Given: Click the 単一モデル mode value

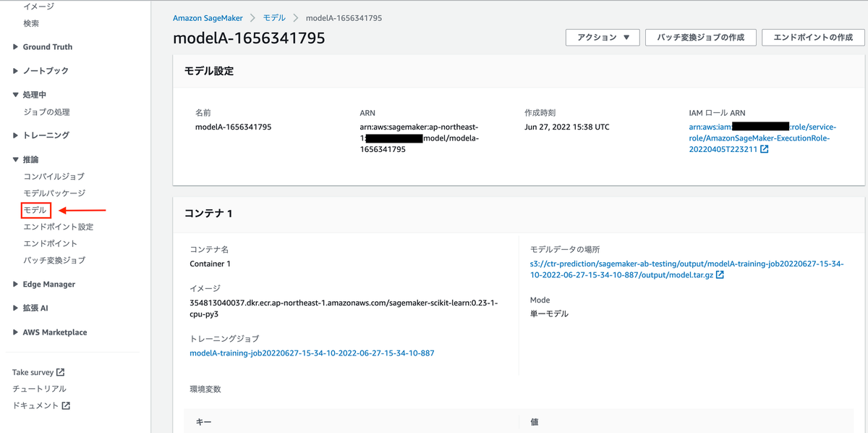Looking at the screenshot, I should tap(549, 314).
